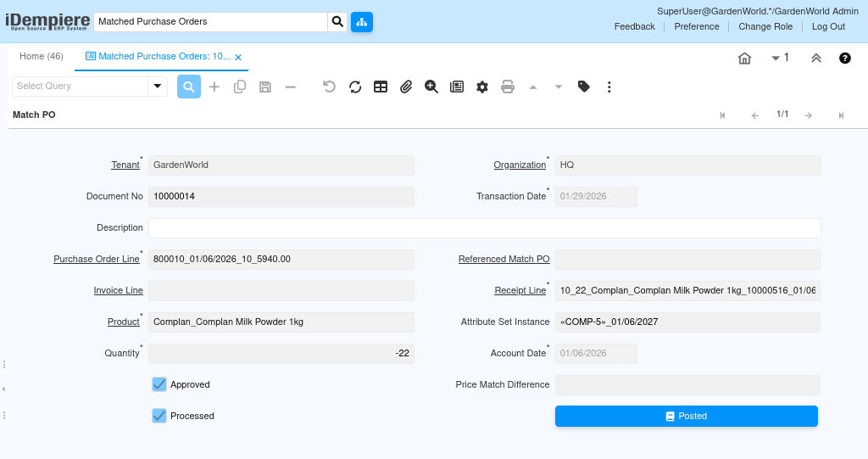Close the Matched Purchase Orders tab
The width and height of the screenshot is (868, 459).
pyautogui.click(x=238, y=57)
